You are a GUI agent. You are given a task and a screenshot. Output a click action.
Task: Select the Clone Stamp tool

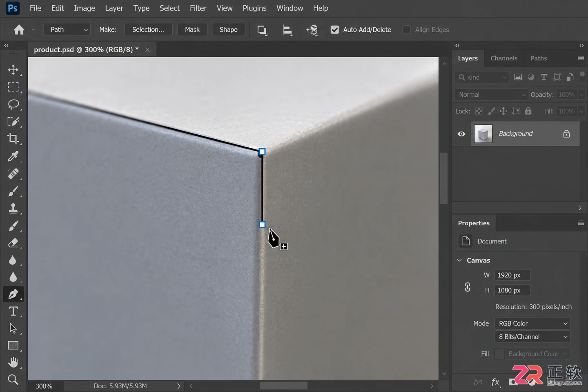13,208
